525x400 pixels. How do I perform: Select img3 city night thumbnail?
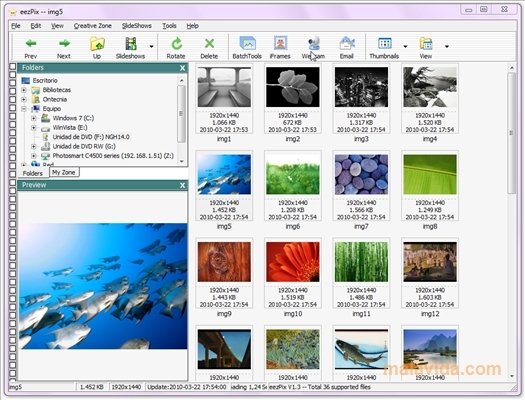click(x=362, y=87)
